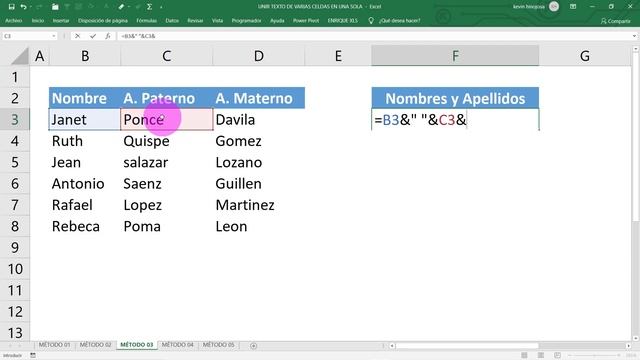Open the undo history dropdown arrow

[x=31, y=7]
